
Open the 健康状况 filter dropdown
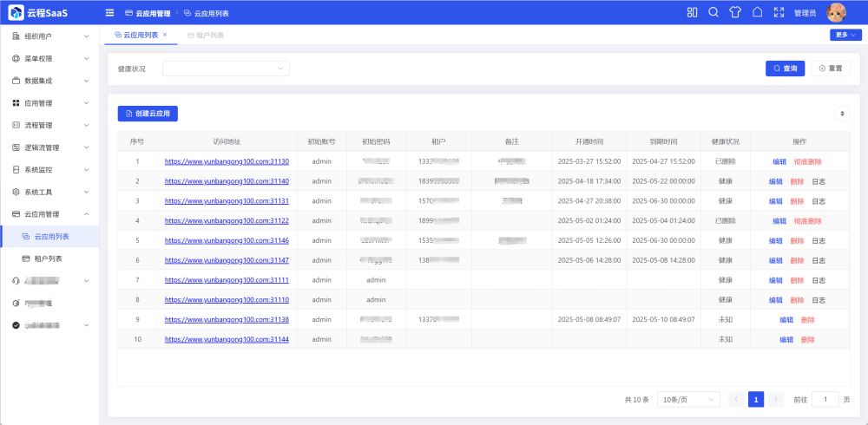click(226, 69)
